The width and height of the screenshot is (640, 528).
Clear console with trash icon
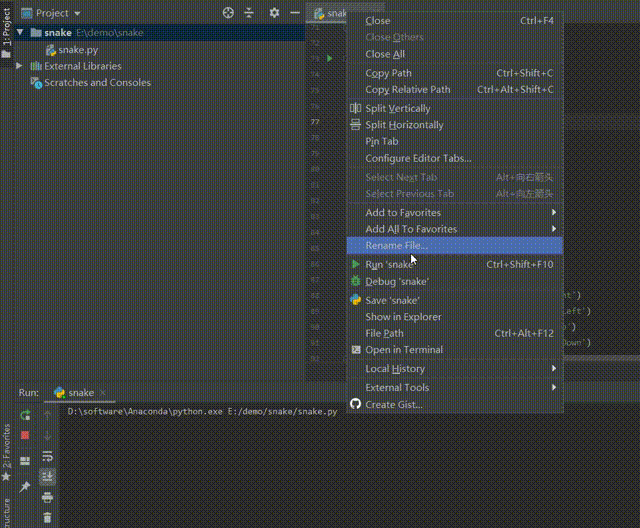point(47,517)
